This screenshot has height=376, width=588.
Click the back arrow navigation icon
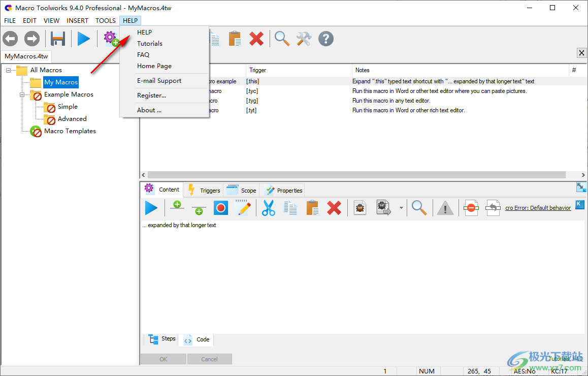10,39
